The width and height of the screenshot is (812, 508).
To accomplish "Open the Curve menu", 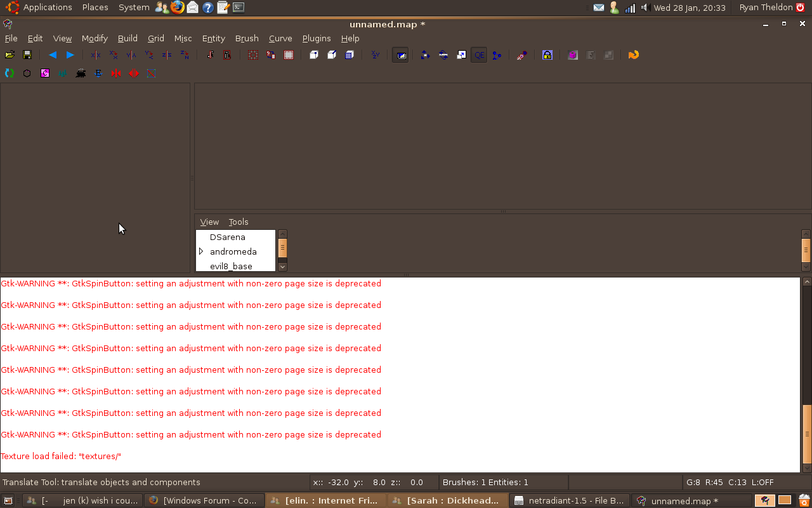I will (280, 39).
